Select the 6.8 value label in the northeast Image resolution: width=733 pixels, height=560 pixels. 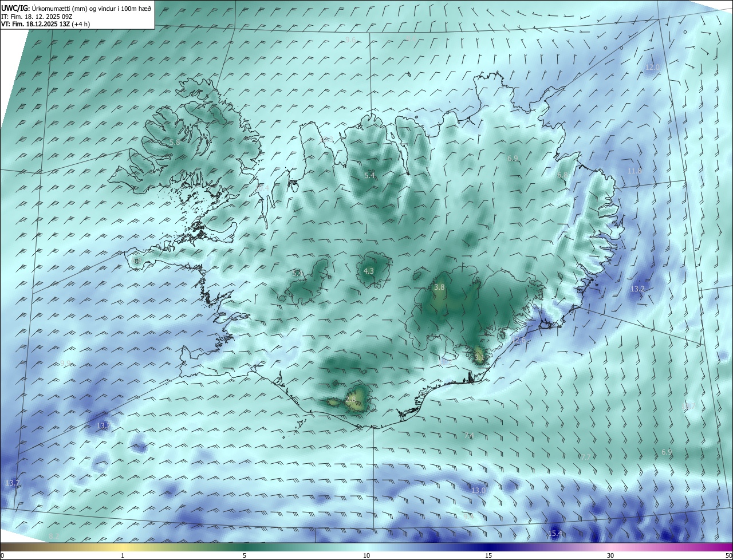[562, 175]
